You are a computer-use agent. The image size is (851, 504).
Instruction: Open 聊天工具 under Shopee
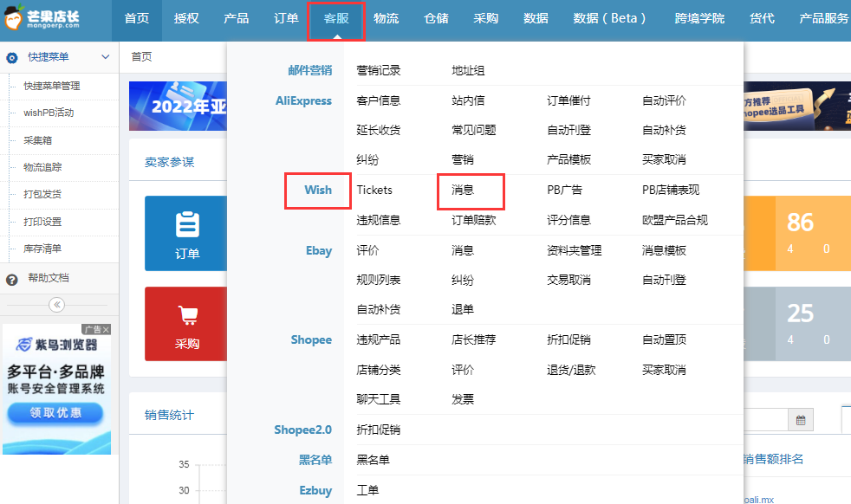point(379,399)
